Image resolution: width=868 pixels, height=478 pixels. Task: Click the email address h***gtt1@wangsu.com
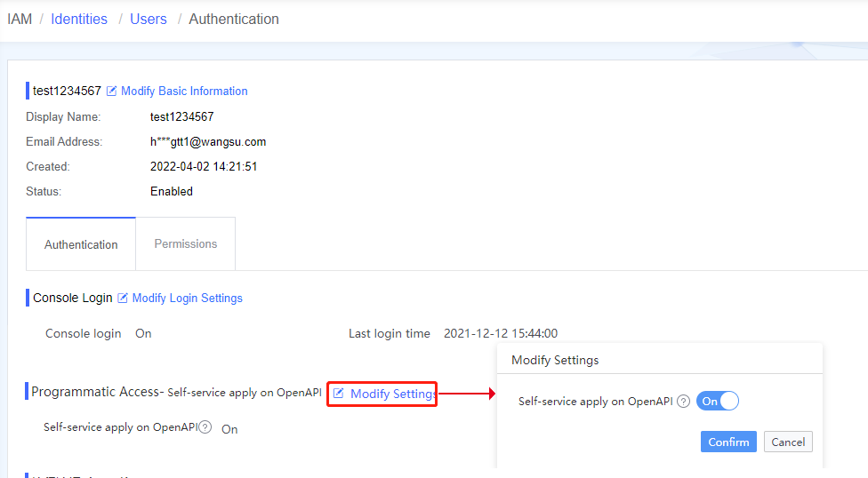click(x=208, y=141)
